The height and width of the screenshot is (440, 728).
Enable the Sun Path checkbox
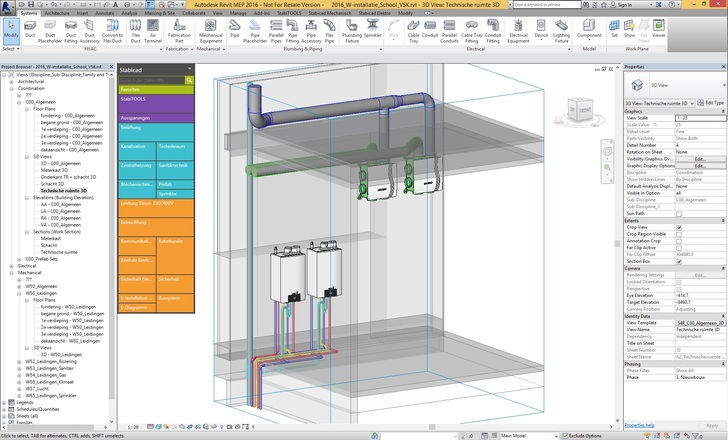click(679, 213)
